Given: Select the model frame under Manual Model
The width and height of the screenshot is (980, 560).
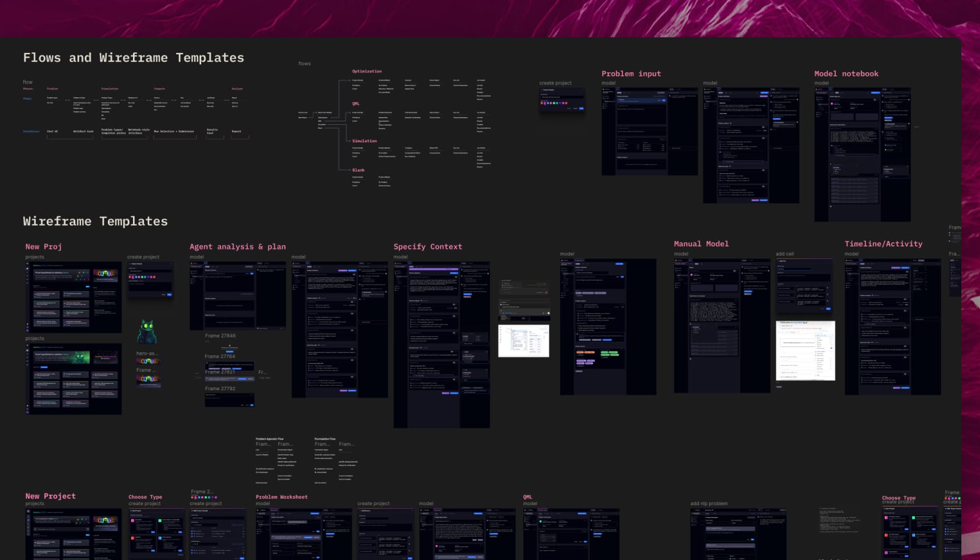Looking at the screenshot, I should pos(722,325).
